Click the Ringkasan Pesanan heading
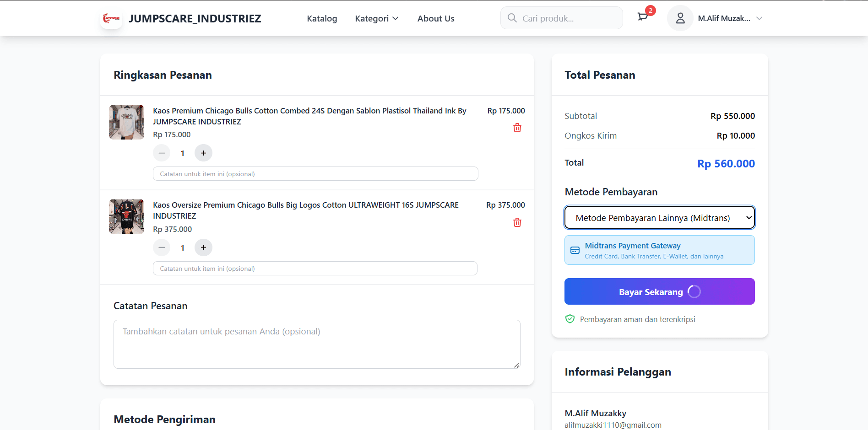This screenshot has width=868, height=430. coord(163,75)
